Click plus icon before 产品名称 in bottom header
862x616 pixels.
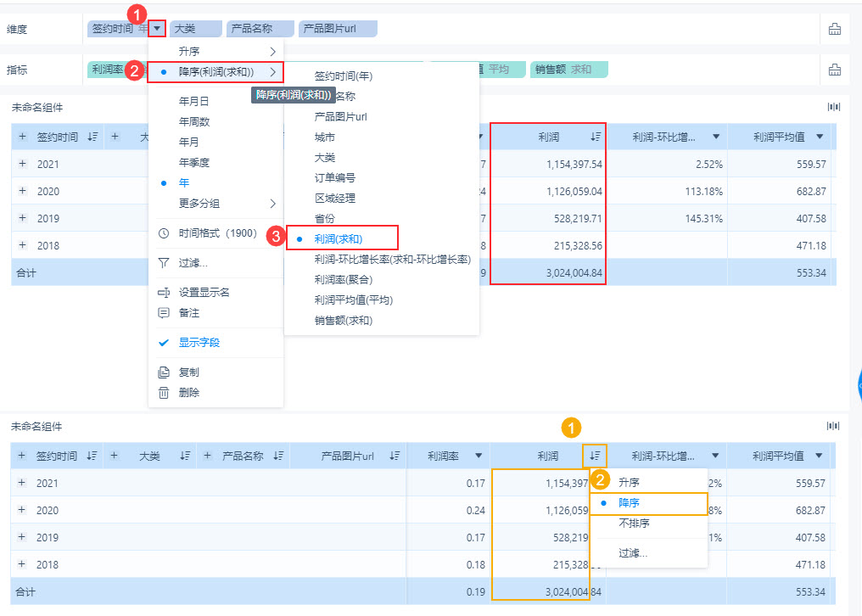click(207, 456)
